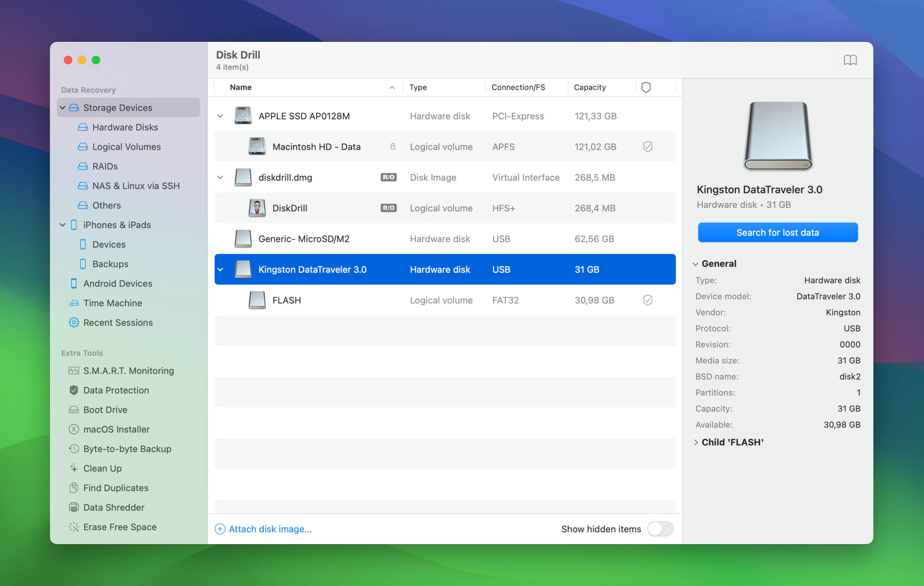Sort by the Capacity column header
The height and width of the screenshot is (586, 924).
coord(589,87)
